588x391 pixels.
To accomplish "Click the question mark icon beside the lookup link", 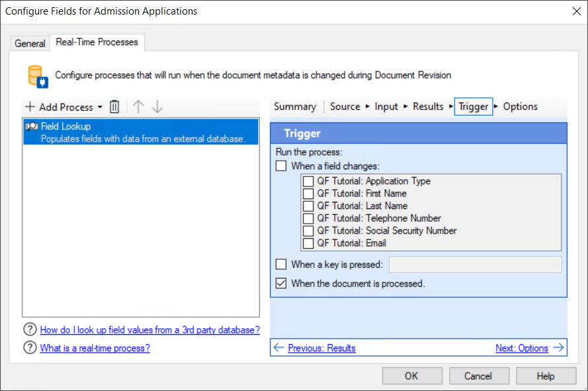I will (30, 329).
